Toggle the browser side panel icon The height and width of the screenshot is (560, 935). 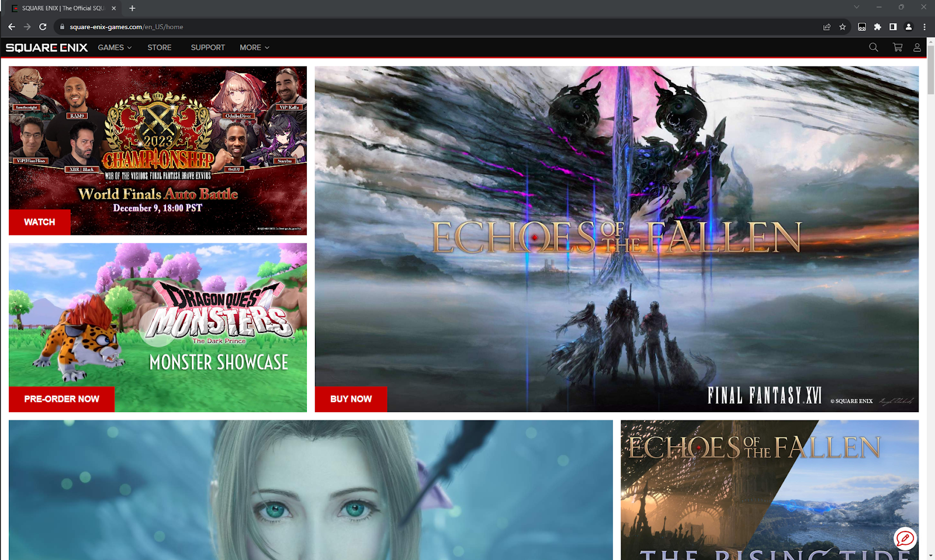pos(893,27)
